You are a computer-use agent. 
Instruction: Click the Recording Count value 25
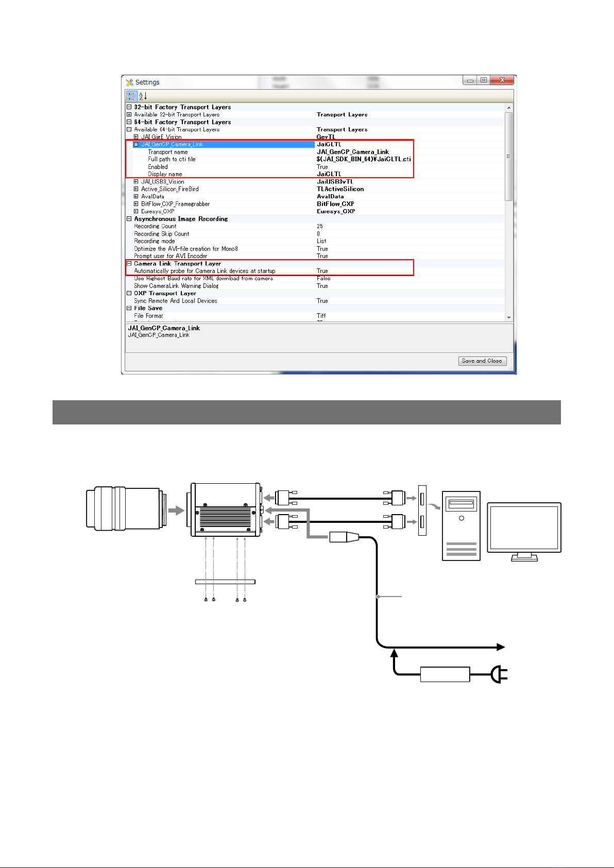tap(320, 226)
